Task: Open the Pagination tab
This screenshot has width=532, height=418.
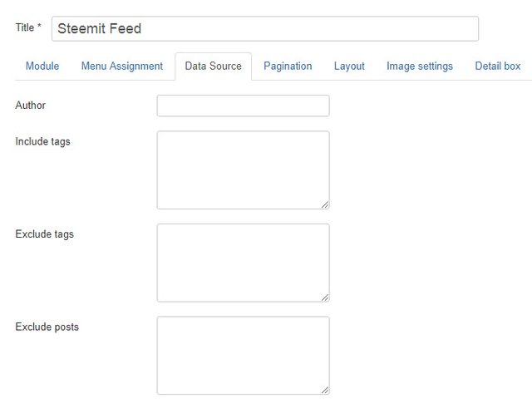Action: 288,66
